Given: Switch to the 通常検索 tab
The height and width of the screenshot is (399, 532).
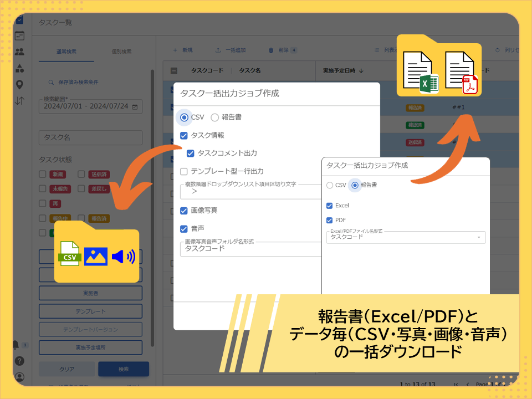Looking at the screenshot, I should click(x=66, y=52).
